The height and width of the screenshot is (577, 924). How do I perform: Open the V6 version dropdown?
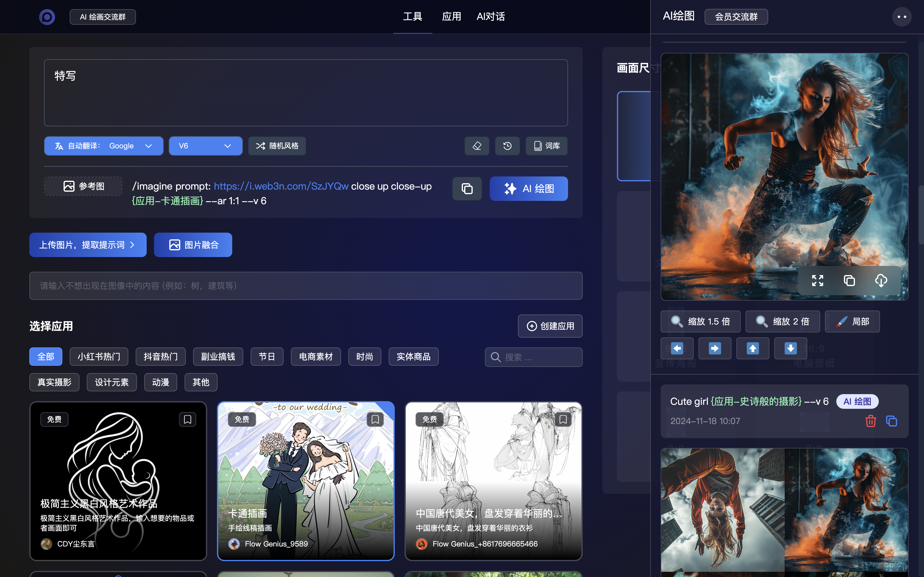205,146
